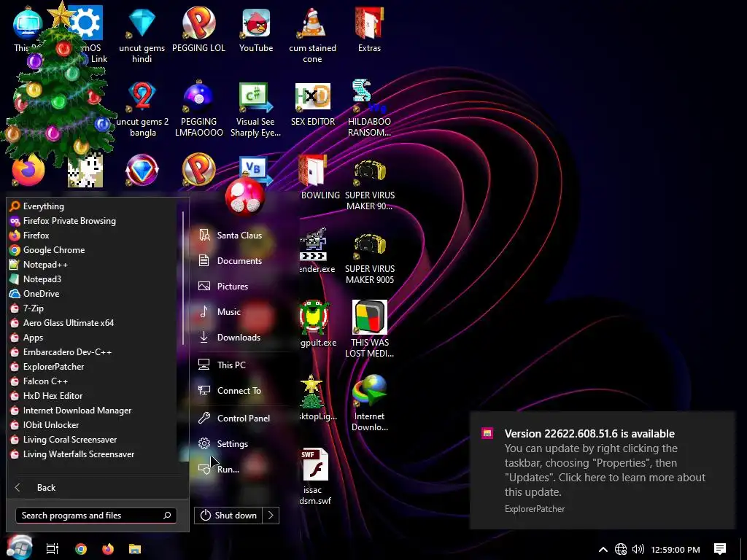The image size is (747, 560).
Task: Open OneDrive from programs list
Action: pyautogui.click(x=93, y=294)
